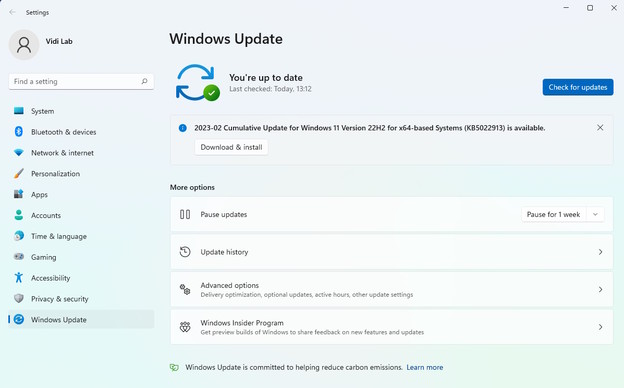Screen dimensions: 624x388
Task: Click Download & install button
Action: coord(231,147)
